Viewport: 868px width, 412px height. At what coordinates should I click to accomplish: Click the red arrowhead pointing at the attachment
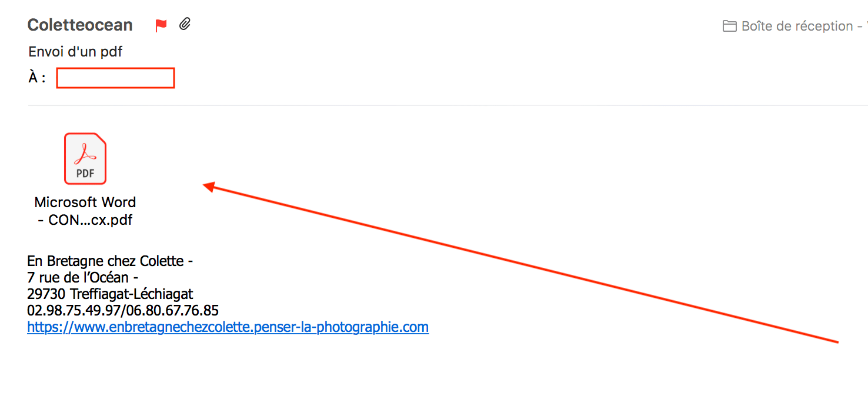[x=209, y=187]
